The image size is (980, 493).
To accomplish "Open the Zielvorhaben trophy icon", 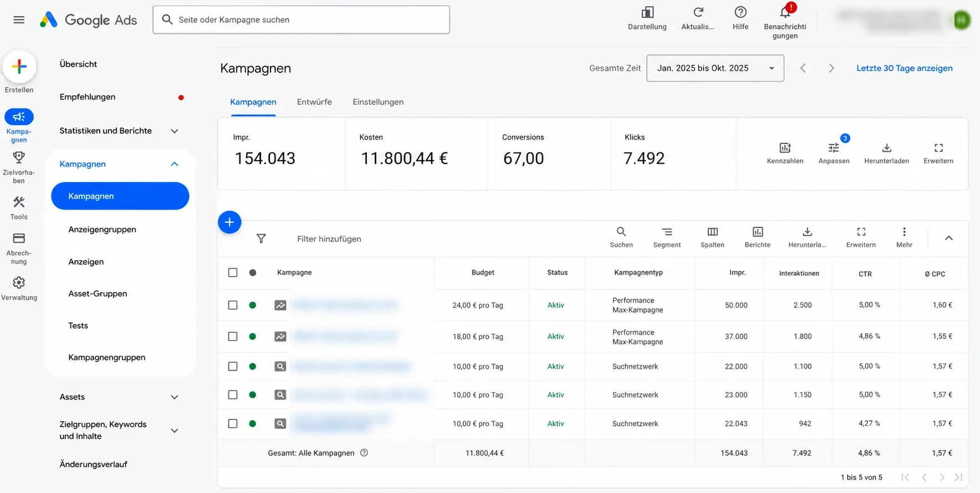I will click(x=19, y=158).
